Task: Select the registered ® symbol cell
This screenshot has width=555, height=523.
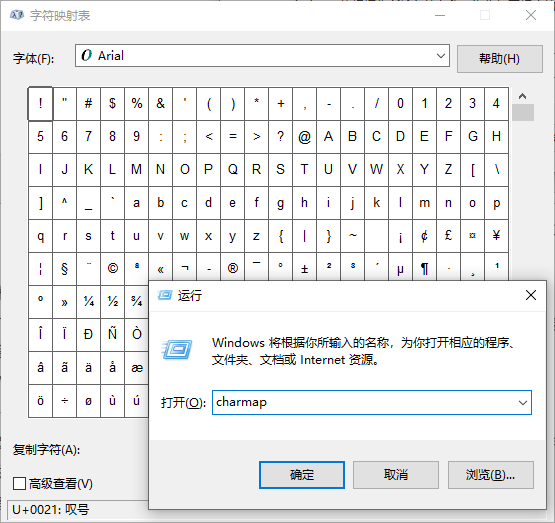Action: 233,268
